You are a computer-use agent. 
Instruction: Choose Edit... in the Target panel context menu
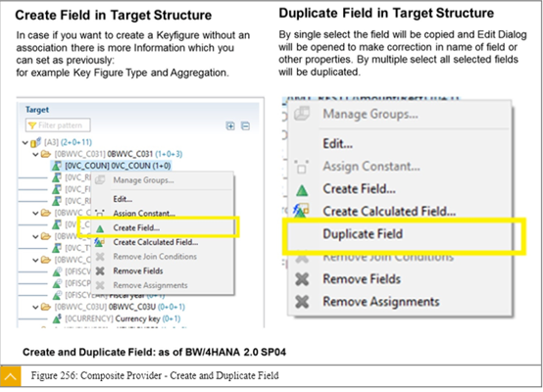click(x=123, y=199)
